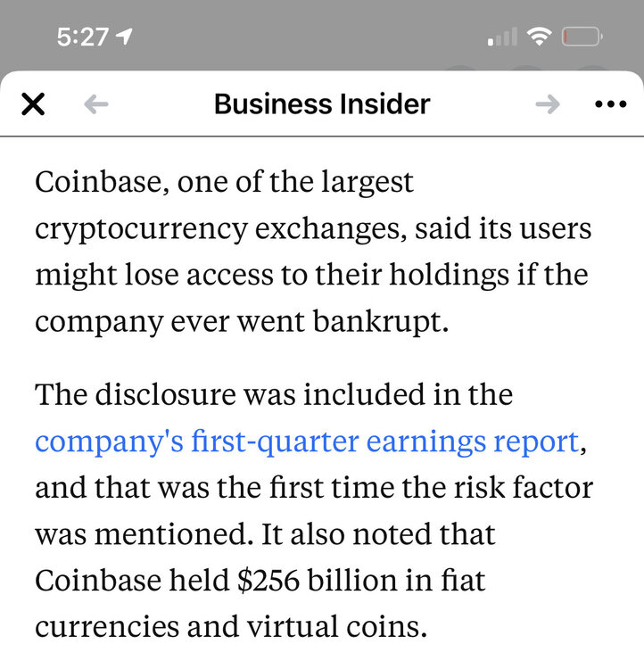Viewport: 644px width, 669px height.
Task: Tap the line "The disclosure was included in the"
Action: click(274, 394)
